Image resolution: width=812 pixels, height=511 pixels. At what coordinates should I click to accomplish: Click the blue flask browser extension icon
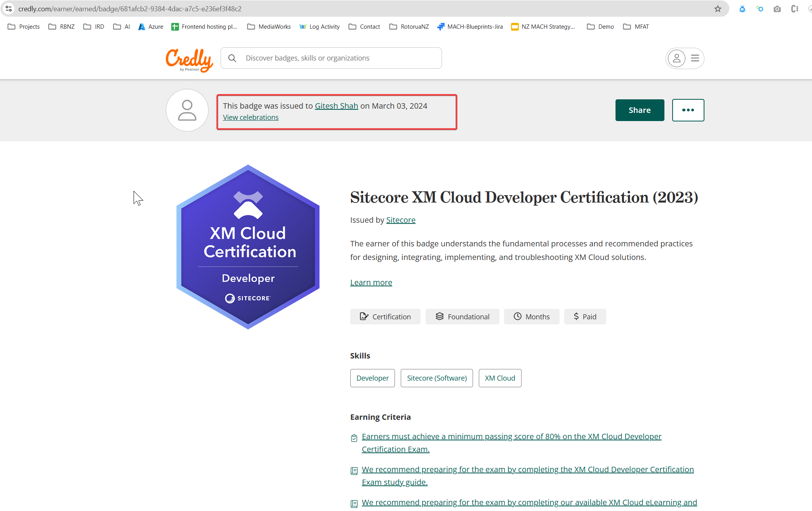coord(742,9)
